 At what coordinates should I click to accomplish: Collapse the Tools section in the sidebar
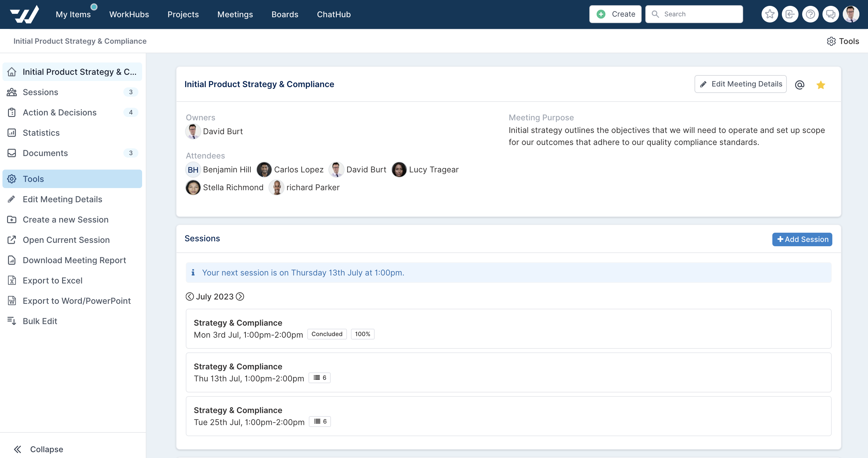[x=72, y=179]
